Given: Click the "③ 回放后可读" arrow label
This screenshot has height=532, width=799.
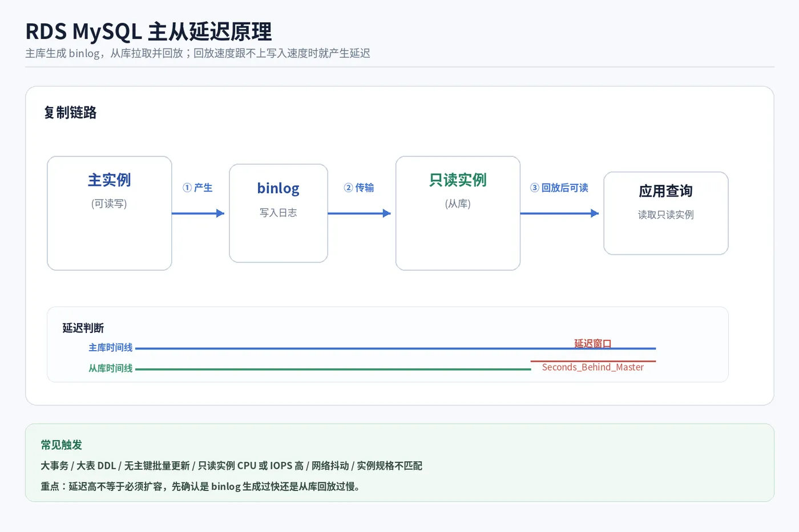Looking at the screenshot, I should coord(559,188).
